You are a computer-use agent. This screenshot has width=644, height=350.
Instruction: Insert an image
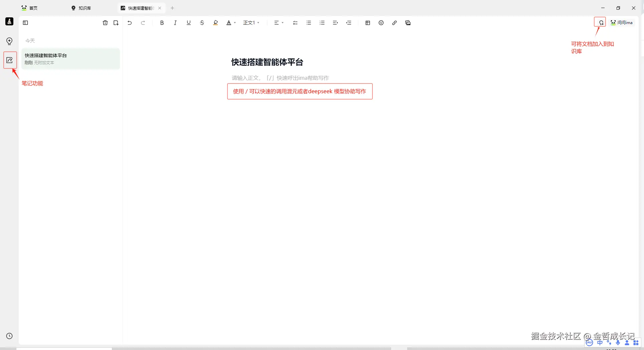pos(408,23)
